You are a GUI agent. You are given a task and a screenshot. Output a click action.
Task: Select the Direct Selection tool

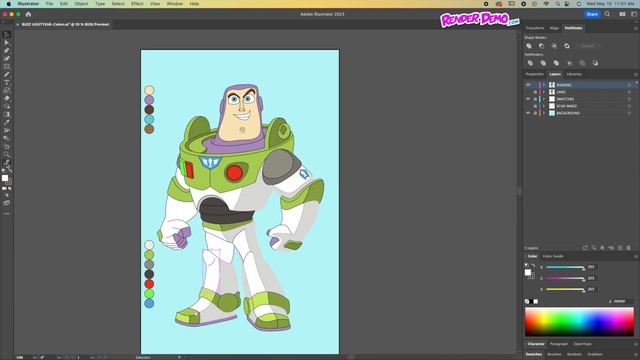[x=7, y=43]
